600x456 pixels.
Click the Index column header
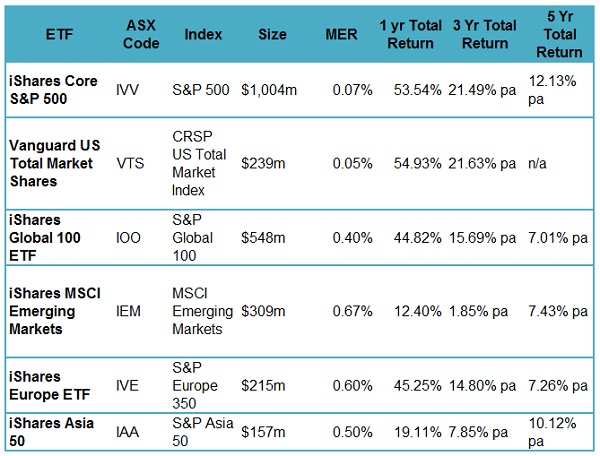pos(203,33)
